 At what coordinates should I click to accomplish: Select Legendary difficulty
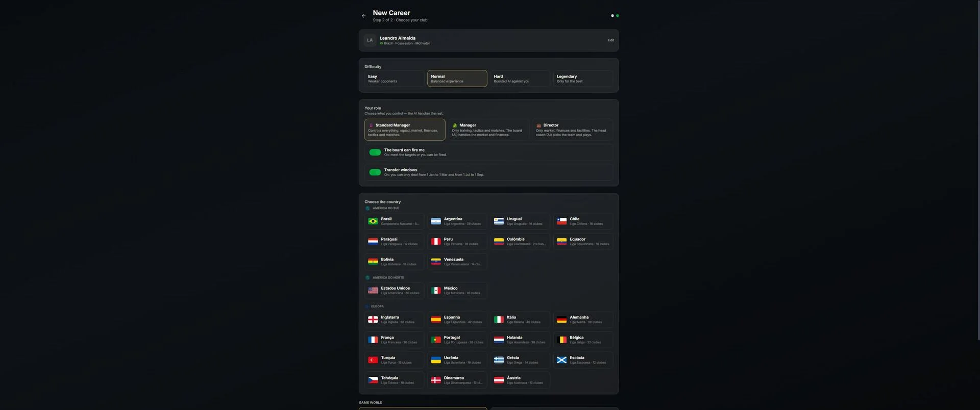point(583,79)
